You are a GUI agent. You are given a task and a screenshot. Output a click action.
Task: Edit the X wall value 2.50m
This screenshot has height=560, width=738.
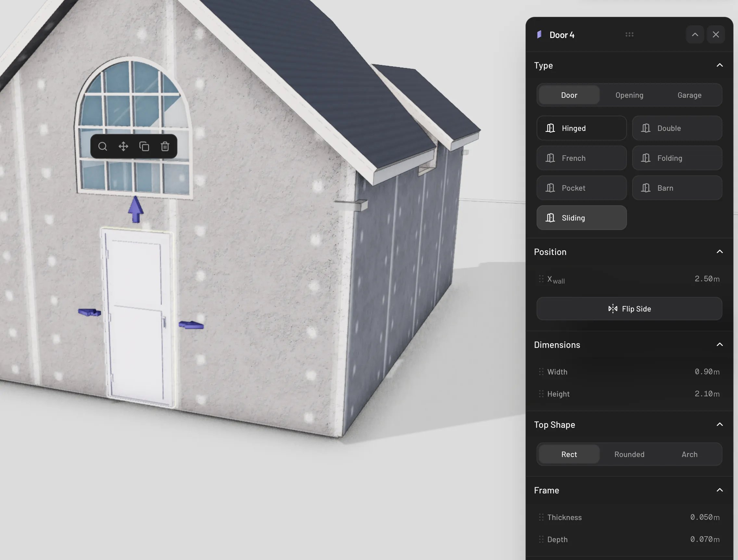[x=707, y=279]
